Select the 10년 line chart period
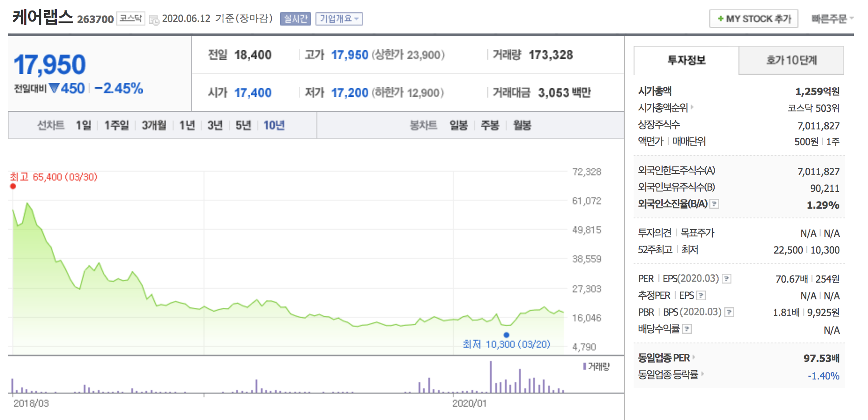This screenshot has height=420, width=868. pyautogui.click(x=274, y=125)
